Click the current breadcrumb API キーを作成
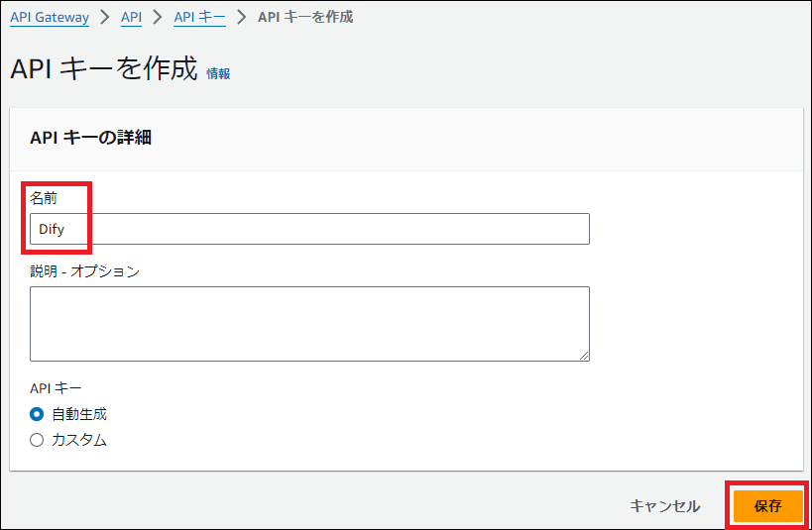Screen dimensions: 812x530 coord(304,17)
